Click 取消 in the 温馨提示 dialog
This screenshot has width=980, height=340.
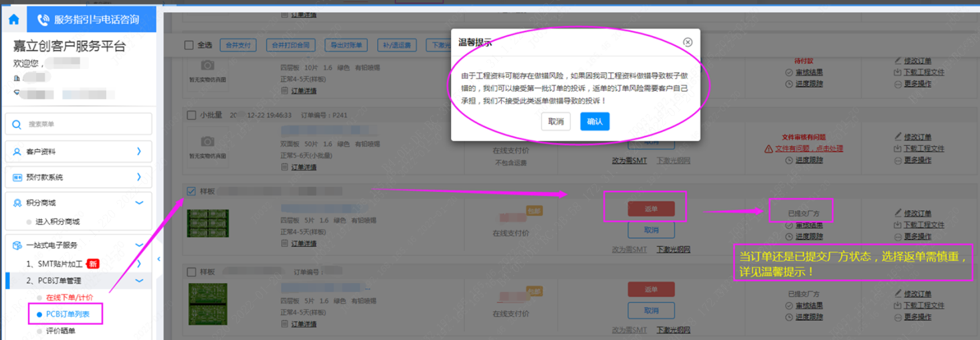pos(555,122)
